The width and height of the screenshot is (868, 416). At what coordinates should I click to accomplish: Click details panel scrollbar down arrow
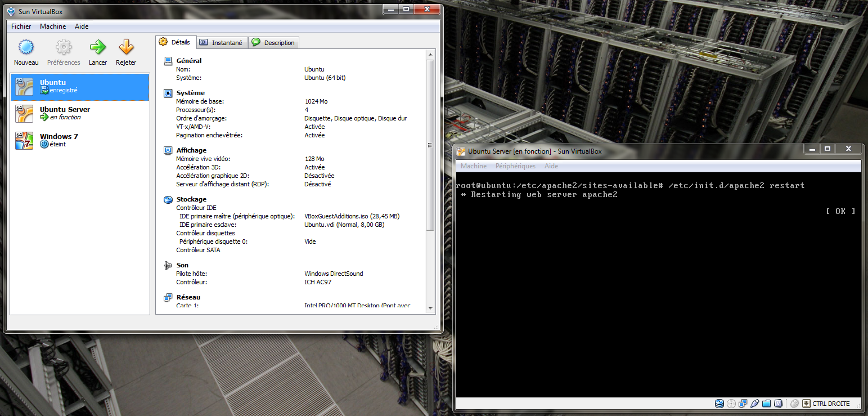tap(430, 308)
